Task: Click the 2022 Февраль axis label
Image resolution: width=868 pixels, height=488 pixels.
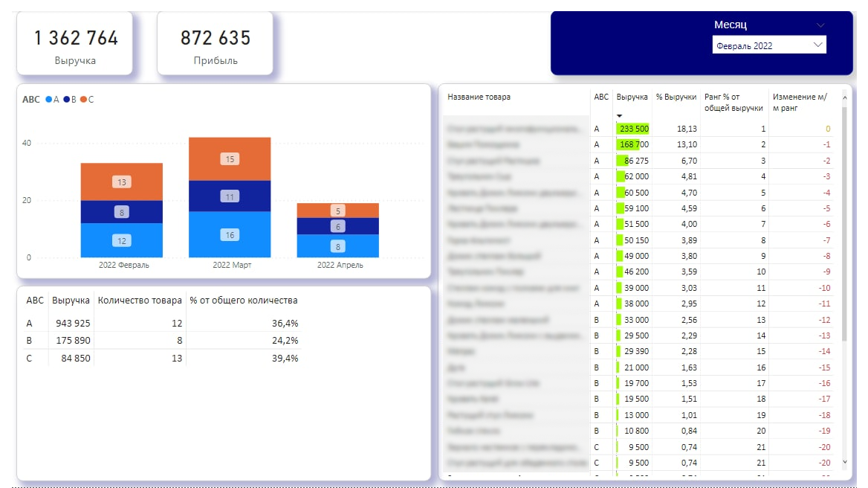Action: pos(124,265)
